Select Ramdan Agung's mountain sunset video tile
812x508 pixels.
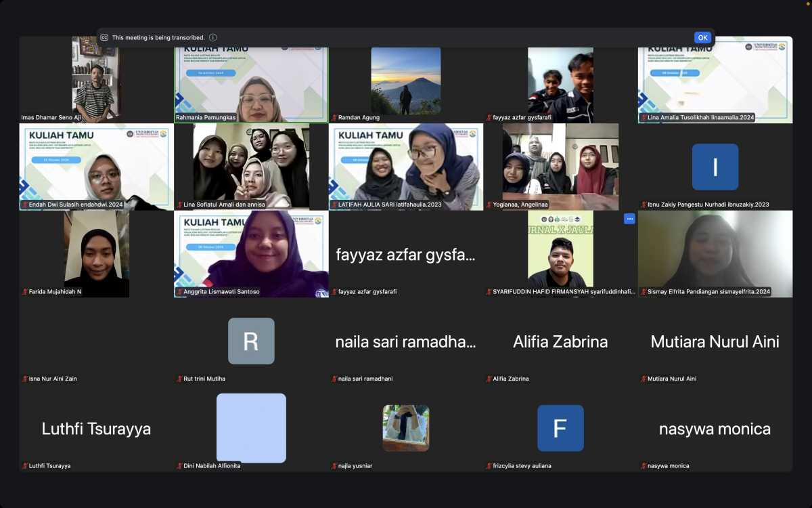coord(406,80)
